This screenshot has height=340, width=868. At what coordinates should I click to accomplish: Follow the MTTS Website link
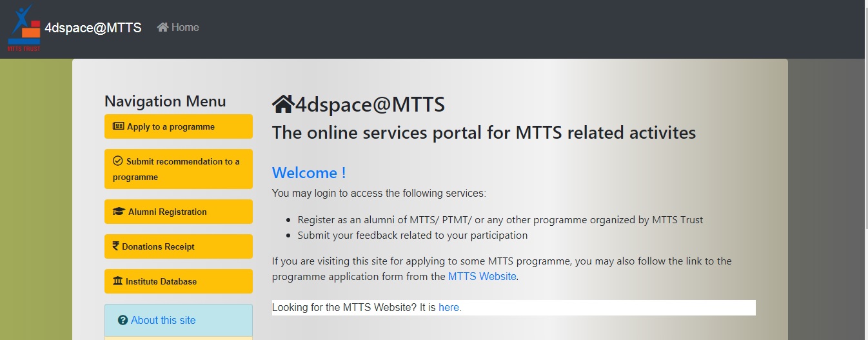coord(482,276)
